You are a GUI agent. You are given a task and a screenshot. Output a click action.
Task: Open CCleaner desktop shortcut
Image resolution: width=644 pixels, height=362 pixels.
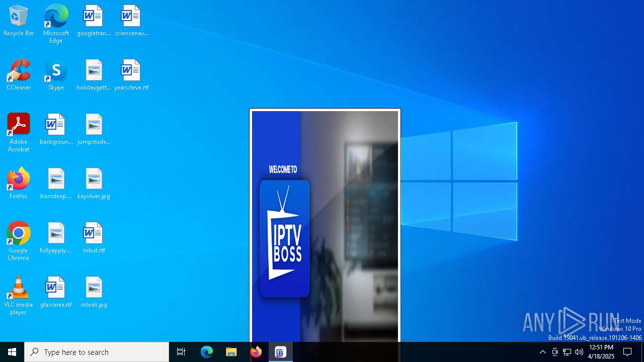click(19, 75)
